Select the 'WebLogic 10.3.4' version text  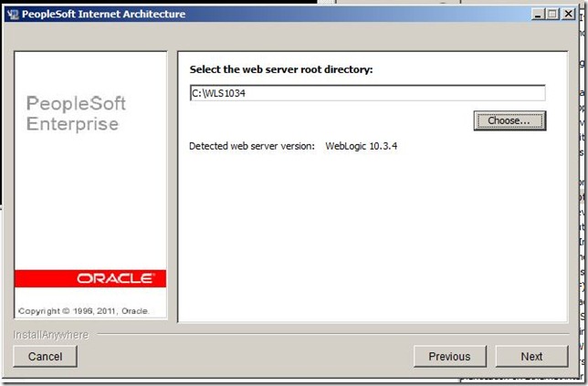(x=362, y=146)
